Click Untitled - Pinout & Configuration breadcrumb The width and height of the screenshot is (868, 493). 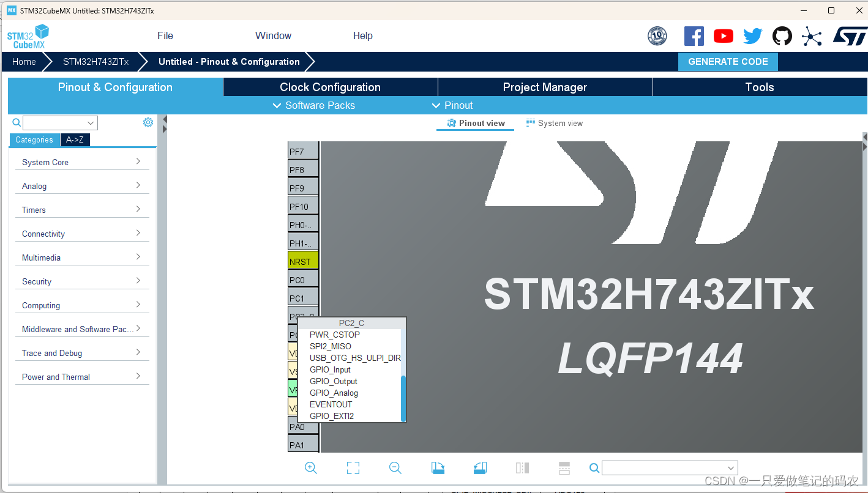coord(229,62)
